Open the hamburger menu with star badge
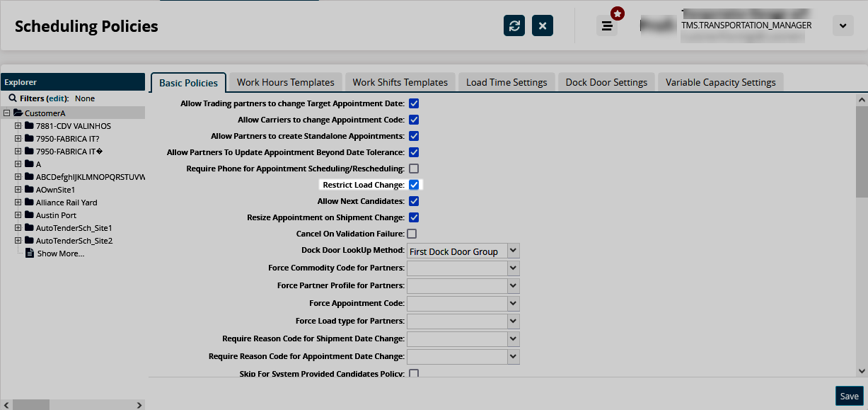Image resolution: width=868 pixels, height=410 pixels. click(x=607, y=25)
